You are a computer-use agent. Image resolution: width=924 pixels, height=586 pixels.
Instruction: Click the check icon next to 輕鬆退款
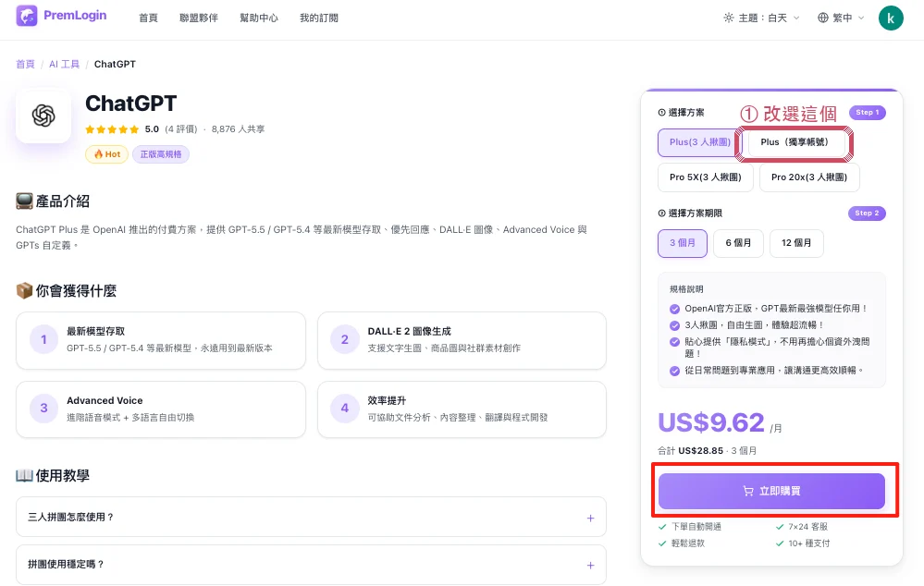[662, 543]
